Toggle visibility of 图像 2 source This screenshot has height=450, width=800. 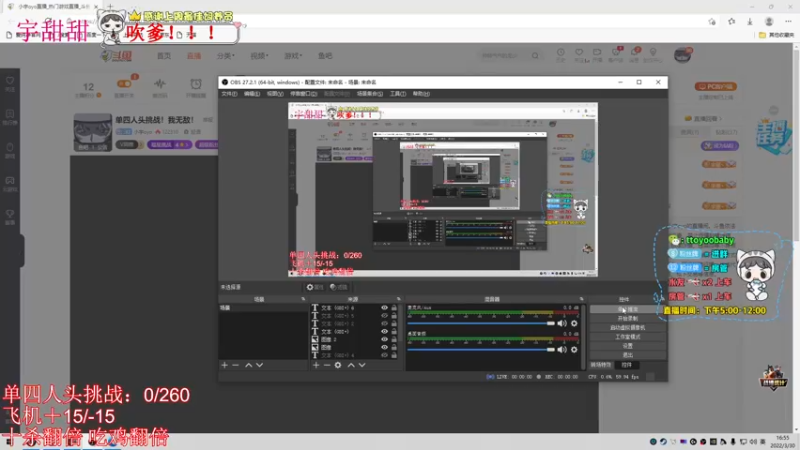click(x=384, y=339)
